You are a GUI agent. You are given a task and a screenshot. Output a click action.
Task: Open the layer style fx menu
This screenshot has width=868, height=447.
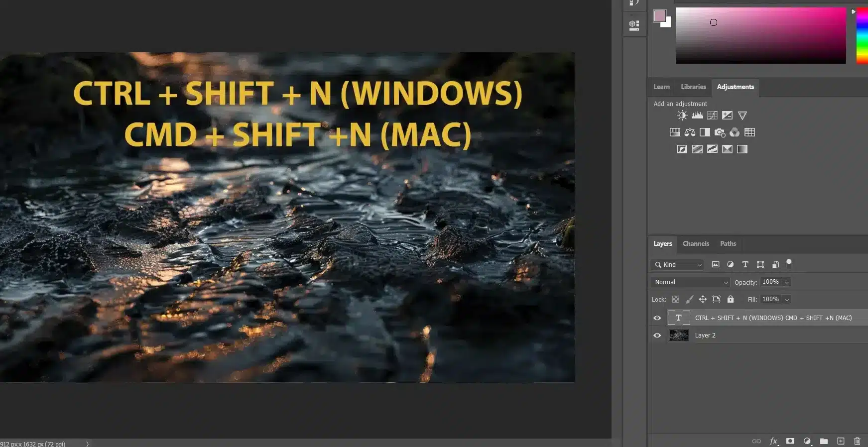pos(774,441)
